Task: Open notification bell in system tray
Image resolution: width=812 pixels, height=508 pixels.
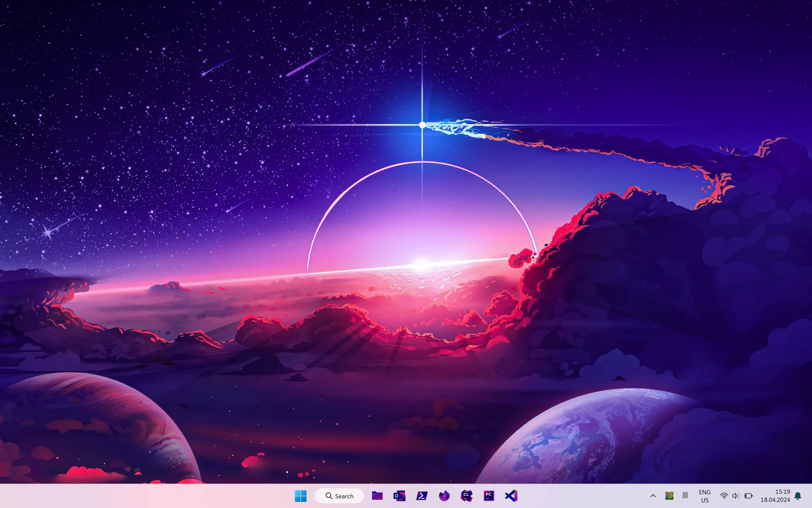Action: coord(798,496)
